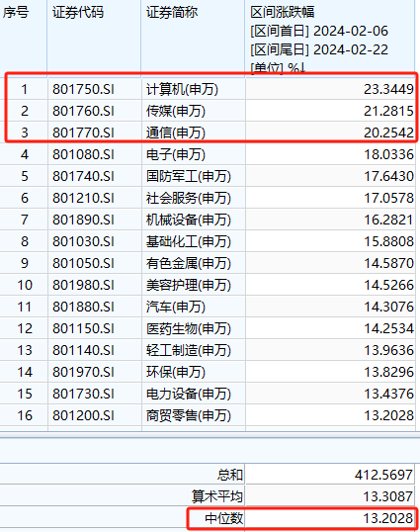Viewport: 420px width, 532px height.
Task: Click code cell 801760.SI
Action: pos(83,112)
